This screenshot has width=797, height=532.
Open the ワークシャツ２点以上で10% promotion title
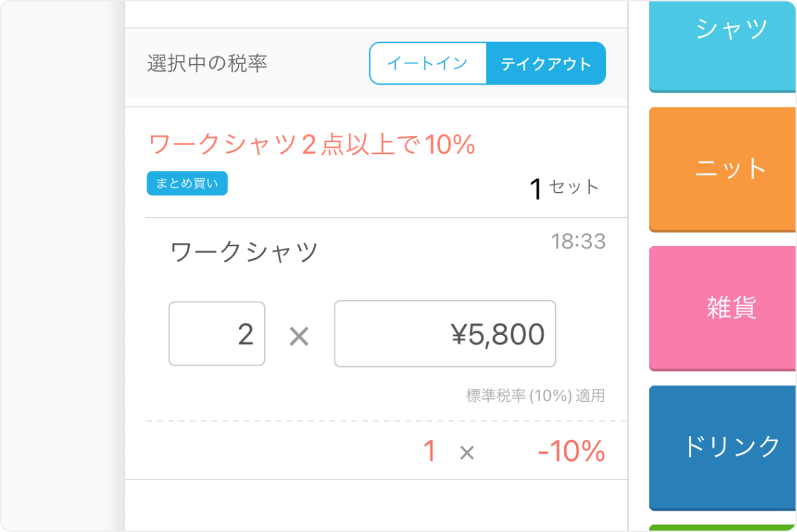311,145
